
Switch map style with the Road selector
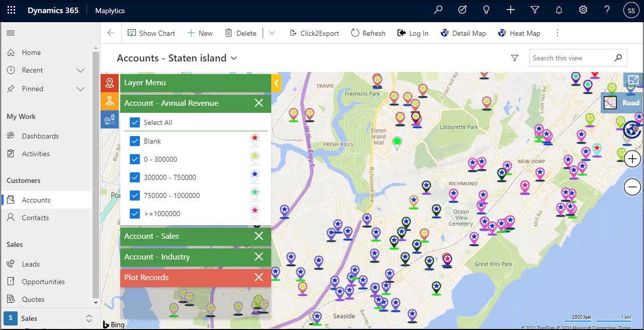(x=622, y=103)
